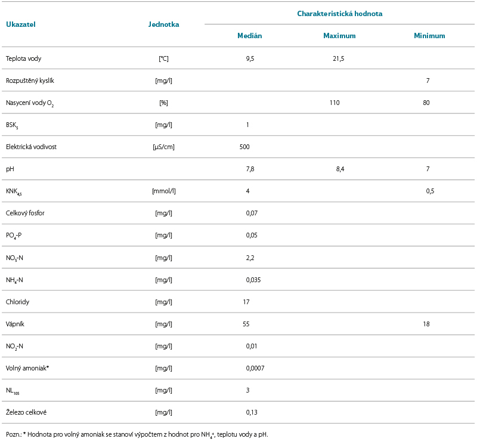Screen dimensions: 477x448
Task: Select the [mmol/l] unit cell
Action: (164, 191)
